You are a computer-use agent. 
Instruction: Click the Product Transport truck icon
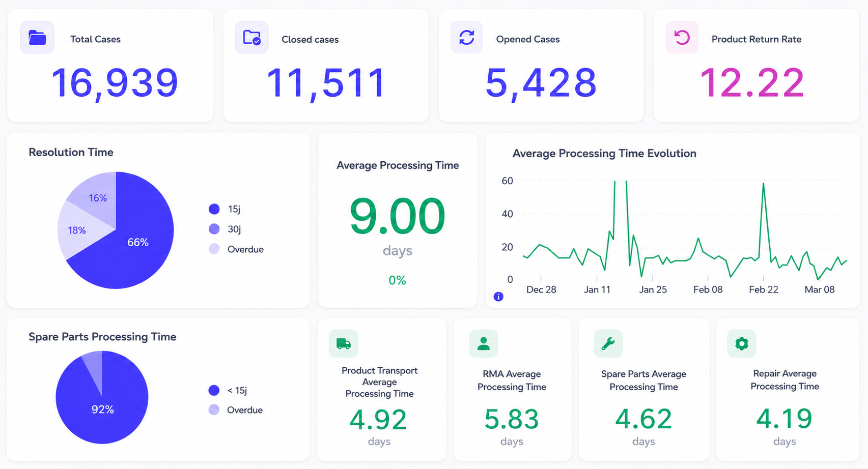click(x=344, y=344)
